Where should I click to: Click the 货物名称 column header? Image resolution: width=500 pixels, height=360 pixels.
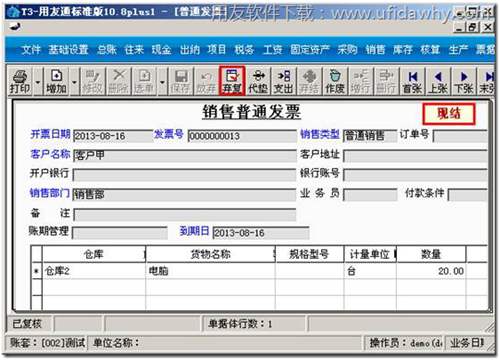coord(210,255)
